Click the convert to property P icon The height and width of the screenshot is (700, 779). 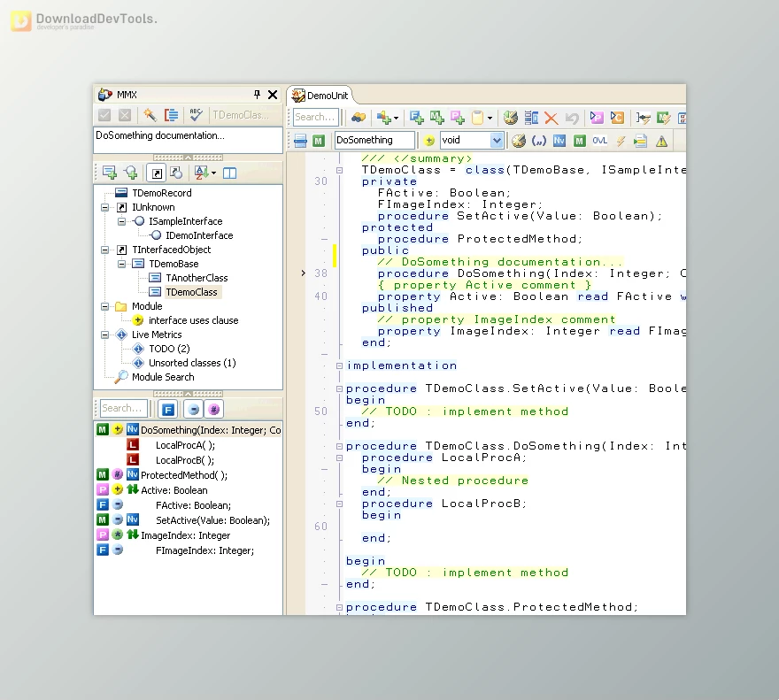coord(596,118)
